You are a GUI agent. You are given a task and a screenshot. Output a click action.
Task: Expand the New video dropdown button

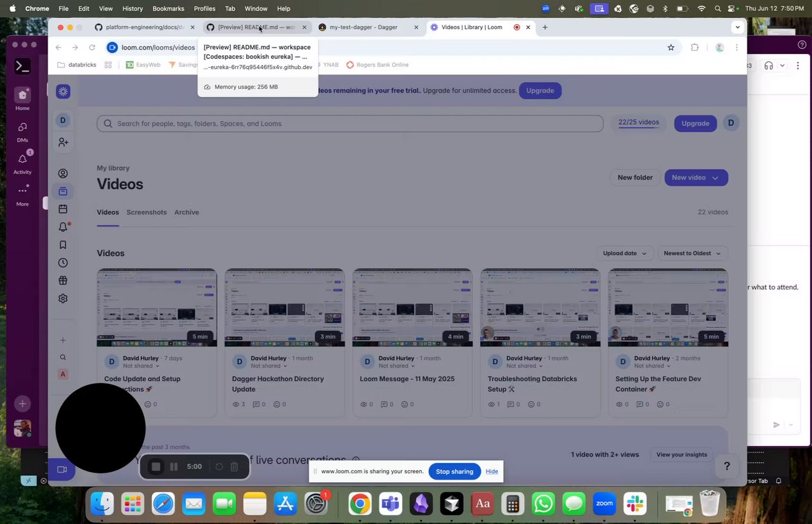point(715,178)
